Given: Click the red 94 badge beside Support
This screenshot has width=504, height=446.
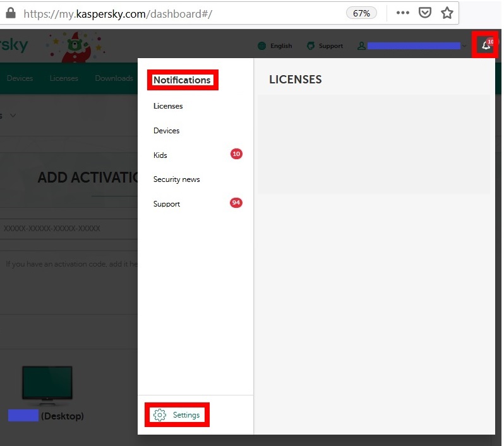Looking at the screenshot, I should [x=236, y=203].
